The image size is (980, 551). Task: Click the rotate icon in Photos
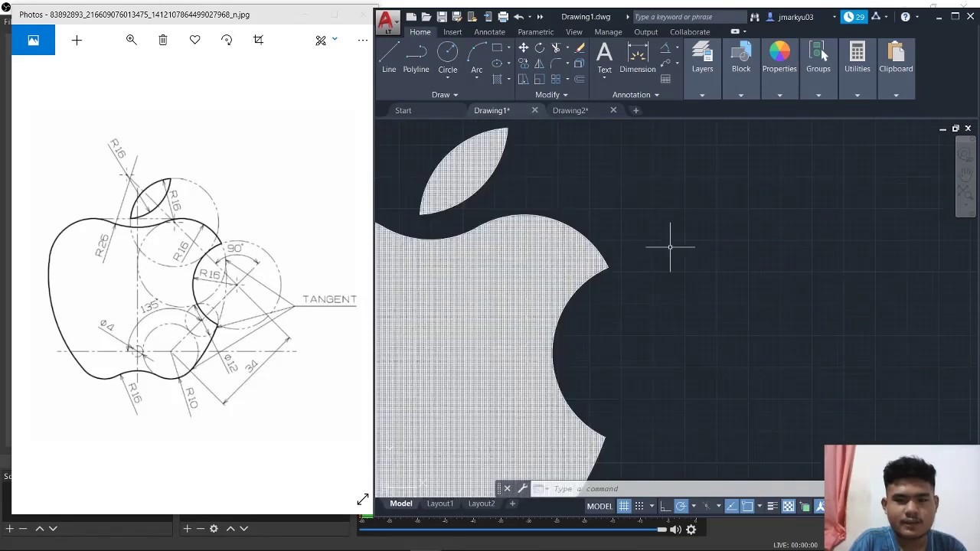[227, 40]
